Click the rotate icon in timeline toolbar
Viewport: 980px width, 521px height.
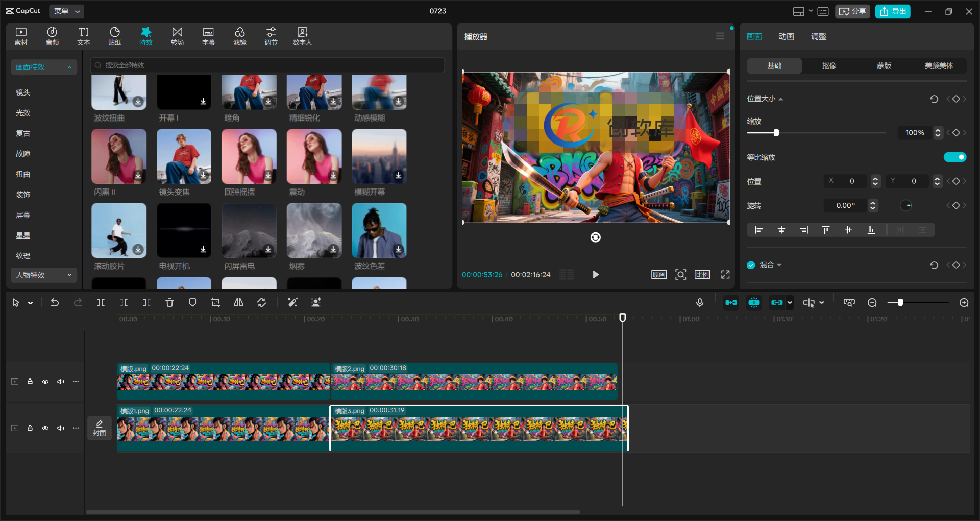(x=261, y=303)
